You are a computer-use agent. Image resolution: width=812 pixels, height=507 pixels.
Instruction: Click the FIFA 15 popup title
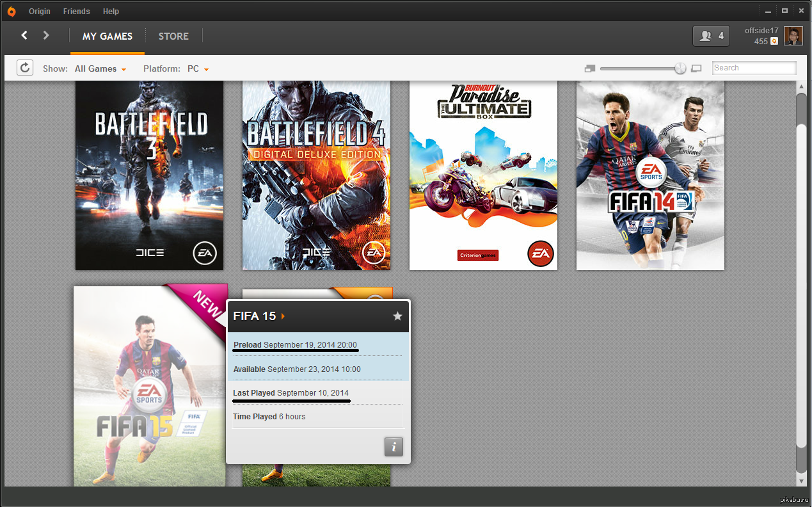click(255, 316)
